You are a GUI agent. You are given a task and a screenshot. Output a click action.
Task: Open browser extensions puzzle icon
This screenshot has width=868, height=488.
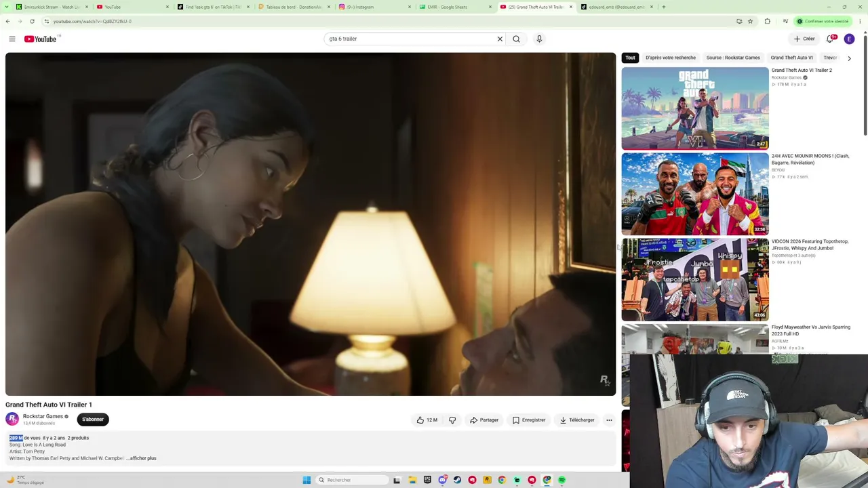pyautogui.click(x=767, y=21)
